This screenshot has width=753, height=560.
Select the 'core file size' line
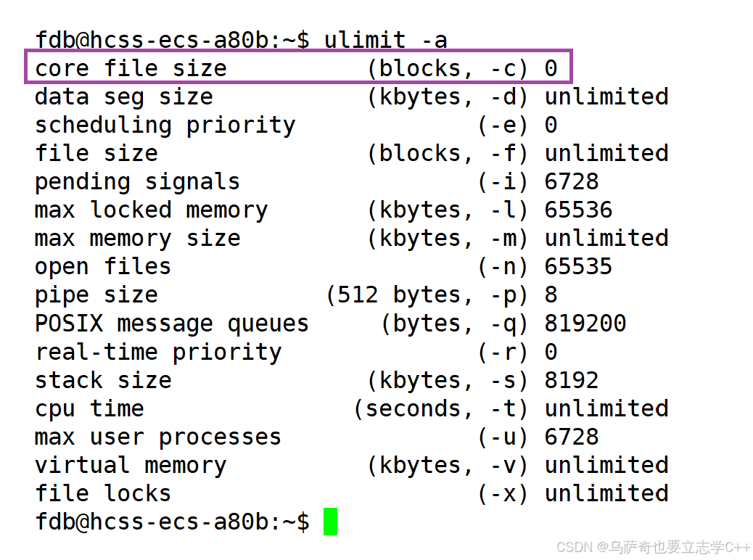point(298,67)
